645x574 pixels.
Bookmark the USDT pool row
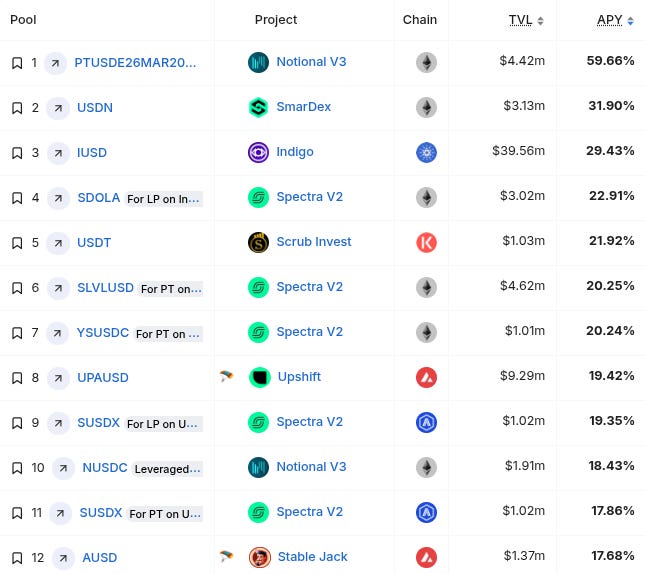[x=17, y=243]
